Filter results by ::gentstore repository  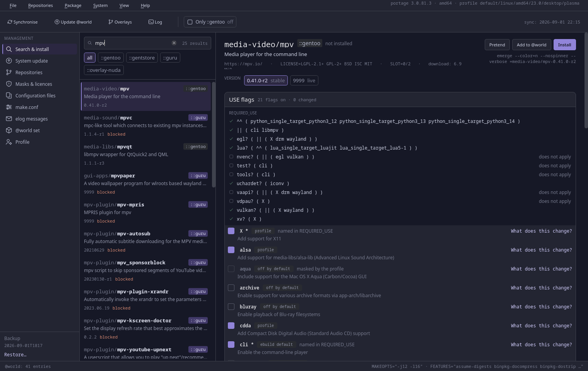(142, 58)
